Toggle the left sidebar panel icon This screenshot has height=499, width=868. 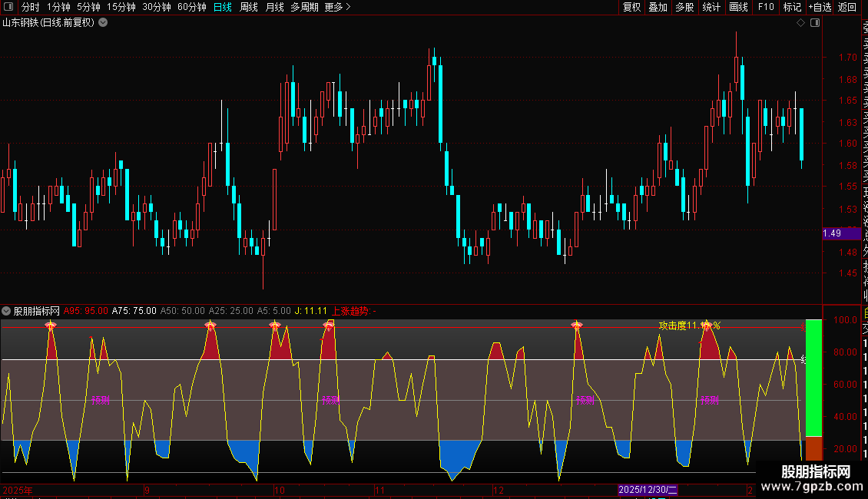[x=8, y=7]
